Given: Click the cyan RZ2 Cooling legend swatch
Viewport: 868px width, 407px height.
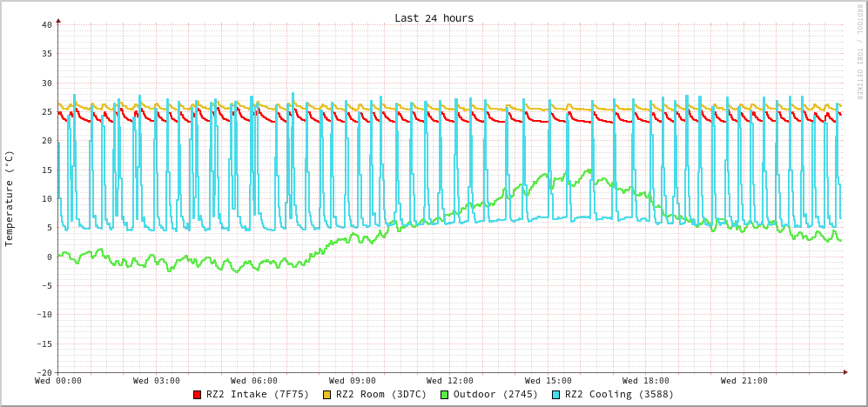Looking at the screenshot, I should (555, 395).
